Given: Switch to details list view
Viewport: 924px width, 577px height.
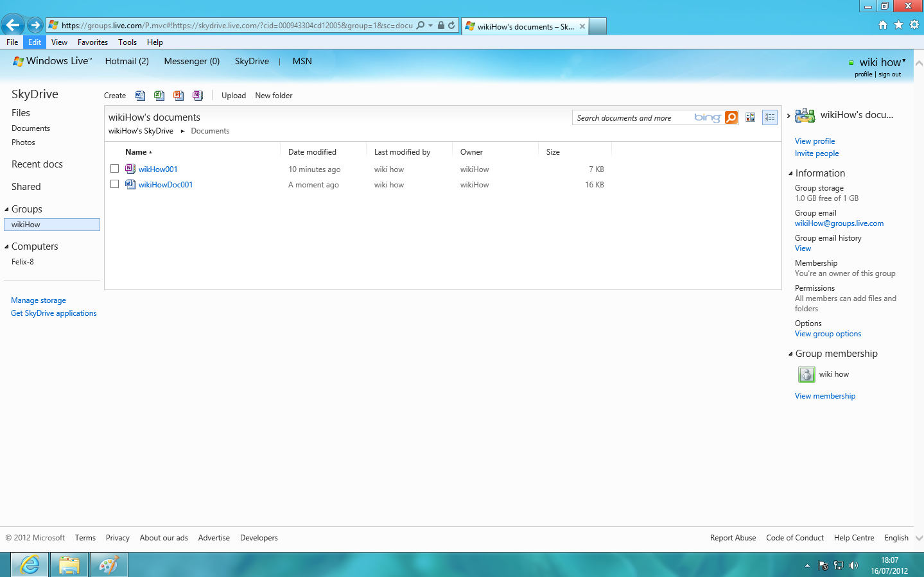Looking at the screenshot, I should click(x=769, y=117).
